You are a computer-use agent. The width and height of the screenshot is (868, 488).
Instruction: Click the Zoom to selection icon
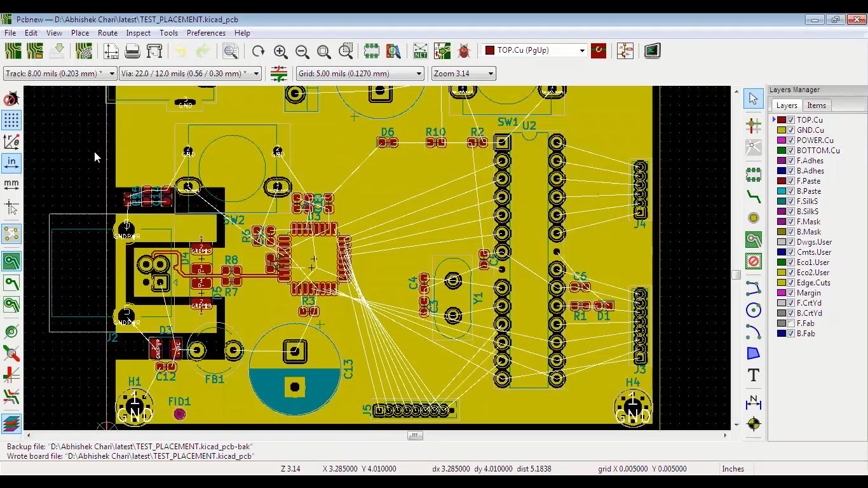(346, 51)
